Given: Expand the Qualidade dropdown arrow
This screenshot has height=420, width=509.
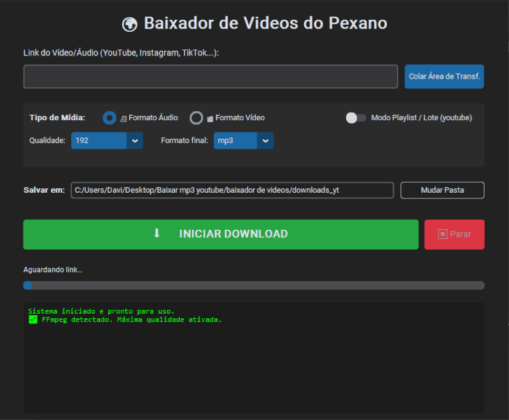Looking at the screenshot, I should (135, 141).
